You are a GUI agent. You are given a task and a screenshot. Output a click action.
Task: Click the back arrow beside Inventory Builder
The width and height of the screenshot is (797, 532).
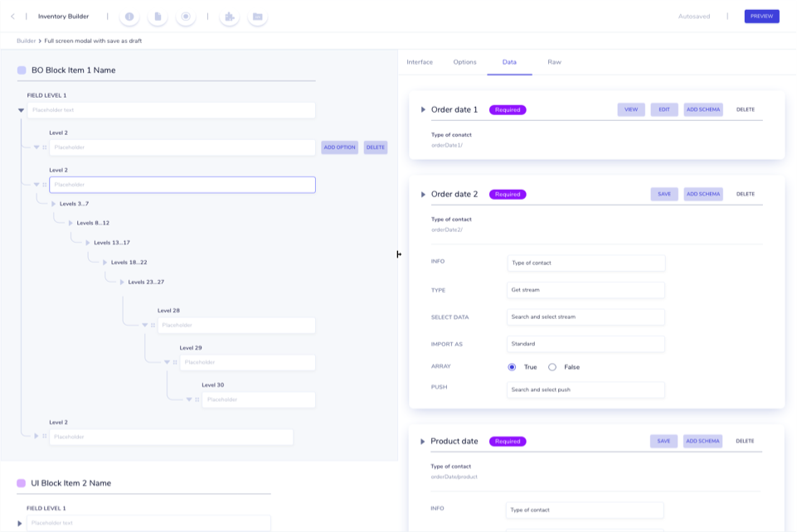(12, 17)
